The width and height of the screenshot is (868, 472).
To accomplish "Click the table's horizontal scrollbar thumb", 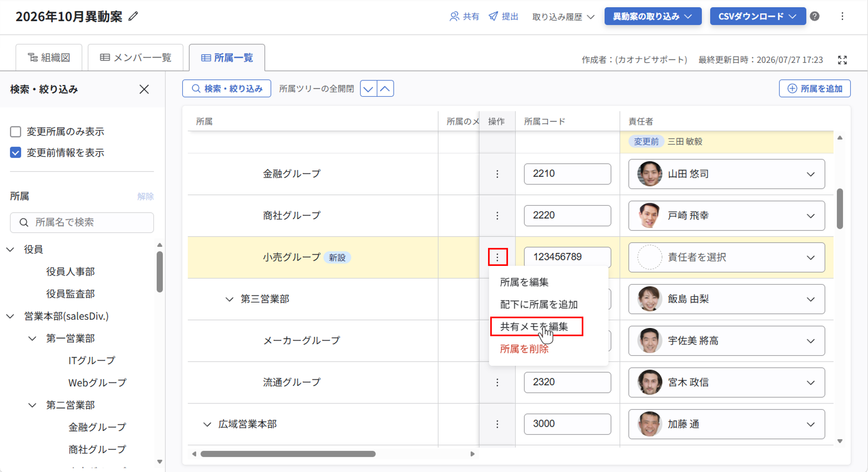I will click(x=288, y=454).
